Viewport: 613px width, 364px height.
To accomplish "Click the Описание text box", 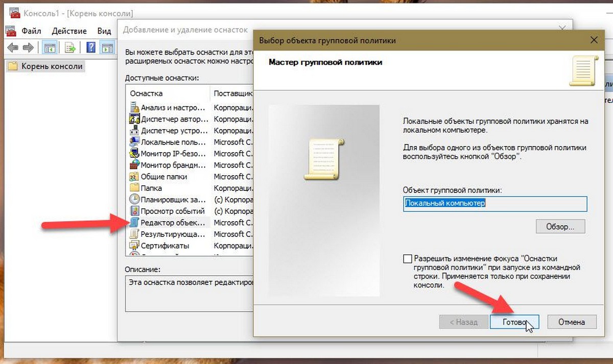I will [x=189, y=294].
